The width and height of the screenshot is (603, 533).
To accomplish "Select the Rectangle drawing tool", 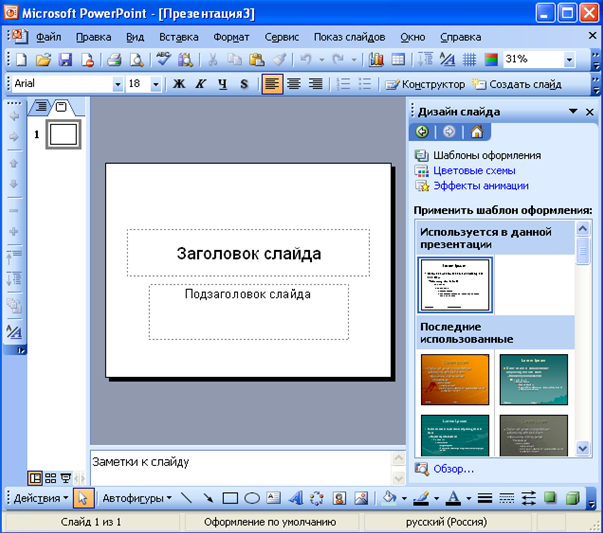I will [230, 498].
